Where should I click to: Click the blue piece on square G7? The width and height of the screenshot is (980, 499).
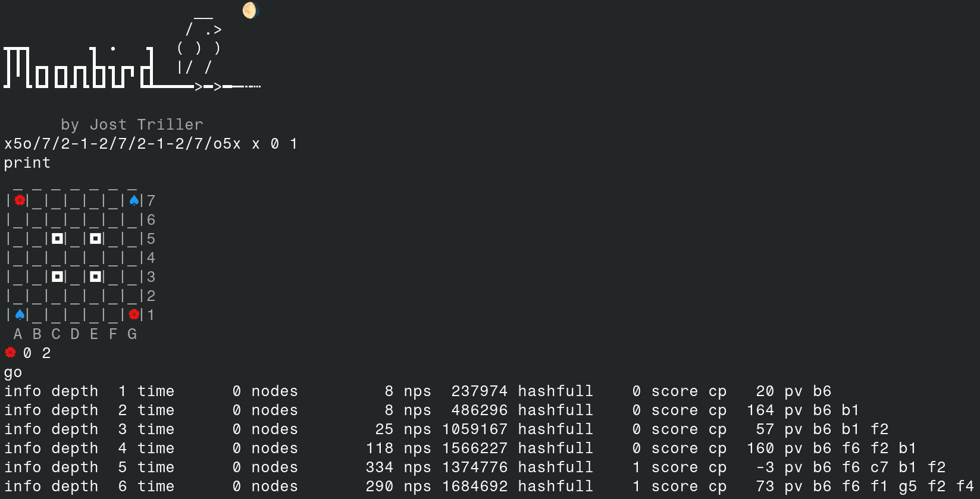point(134,200)
